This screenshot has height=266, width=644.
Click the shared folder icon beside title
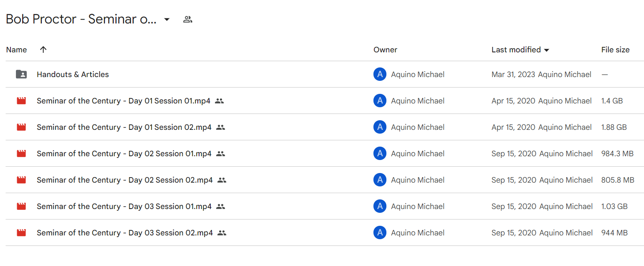[x=188, y=19]
